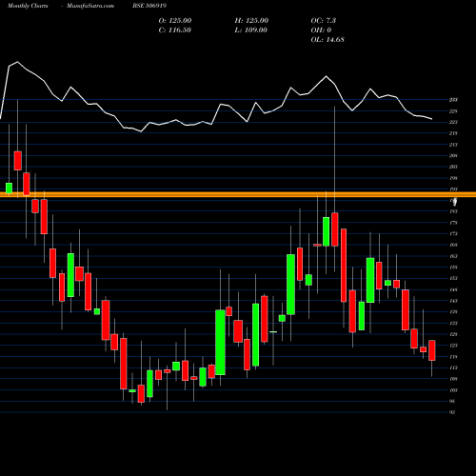Click the OH: 0 value
Screen dimensions: 476x476
(x=321, y=30)
